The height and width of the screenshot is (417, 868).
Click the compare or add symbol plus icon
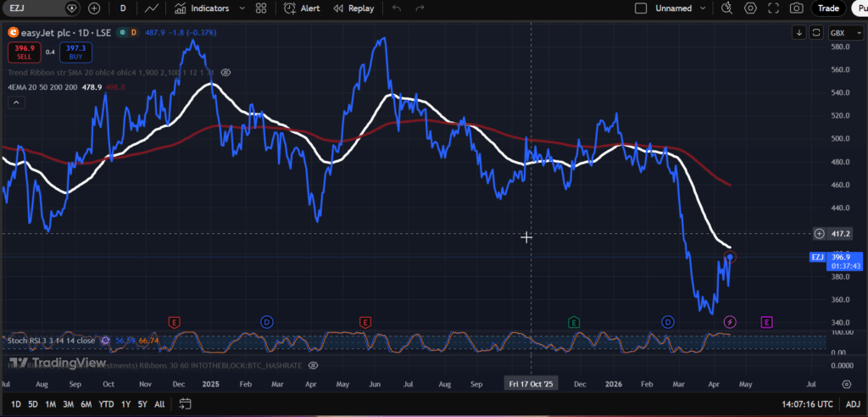[x=94, y=8]
